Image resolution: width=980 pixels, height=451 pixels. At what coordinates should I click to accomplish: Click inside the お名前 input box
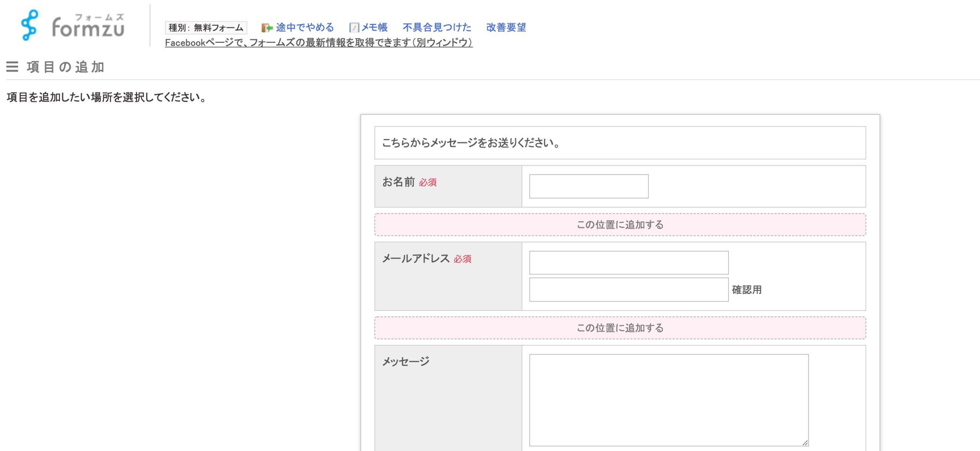(588, 186)
